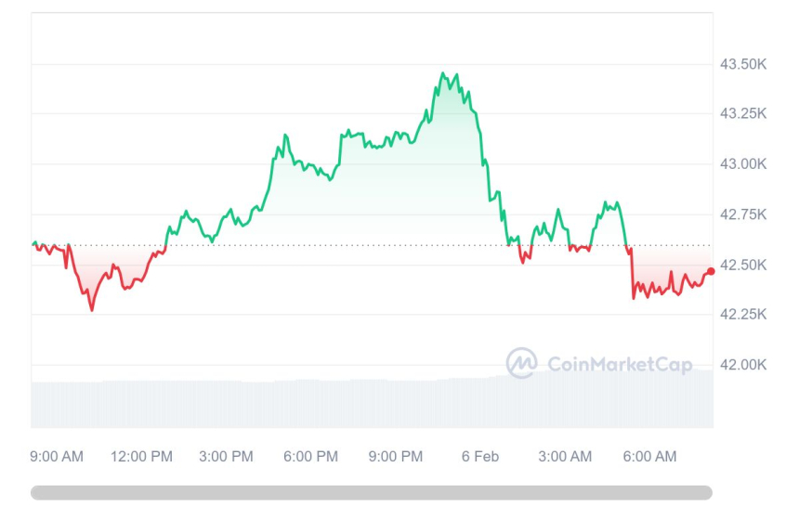
Task: Click the CoinMarketCap watermark text
Action: 620,365
